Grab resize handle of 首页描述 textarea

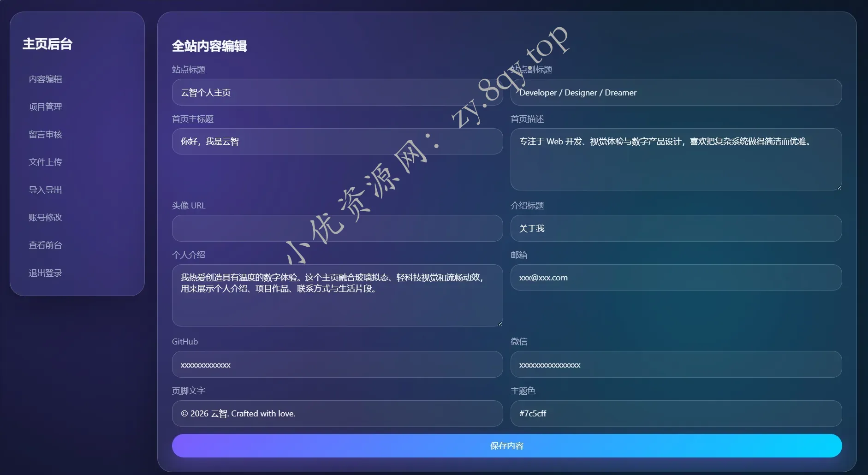pos(839,187)
